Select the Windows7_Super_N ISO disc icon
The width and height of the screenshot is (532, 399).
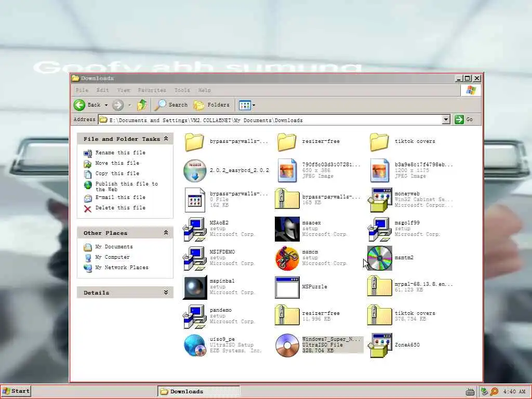point(287,345)
